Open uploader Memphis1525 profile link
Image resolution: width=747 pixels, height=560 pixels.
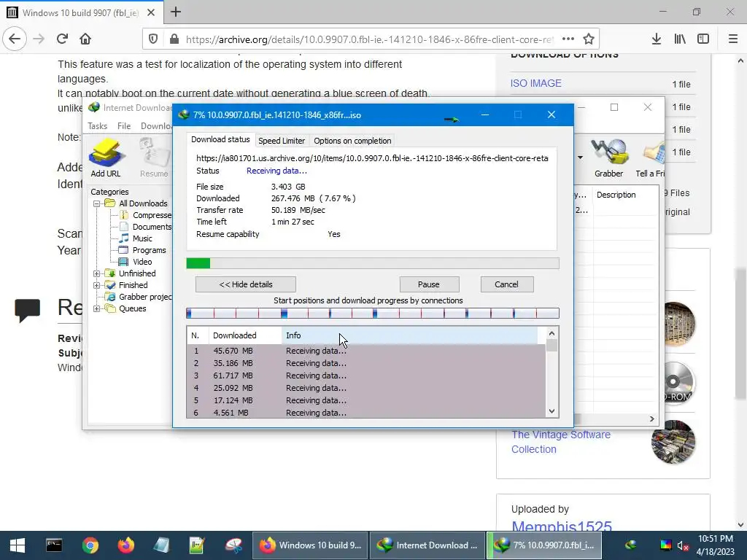(561, 526)
